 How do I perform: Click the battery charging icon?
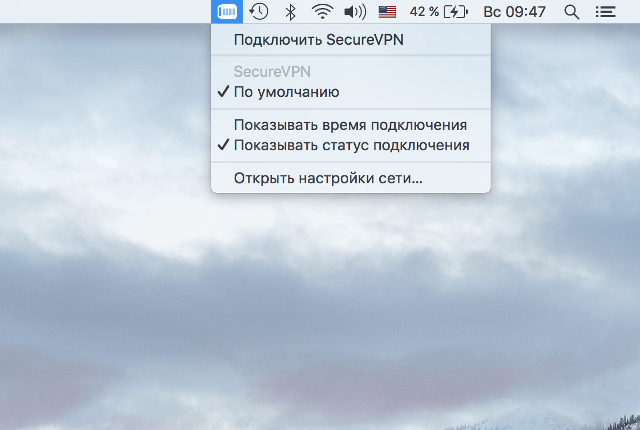456,12
